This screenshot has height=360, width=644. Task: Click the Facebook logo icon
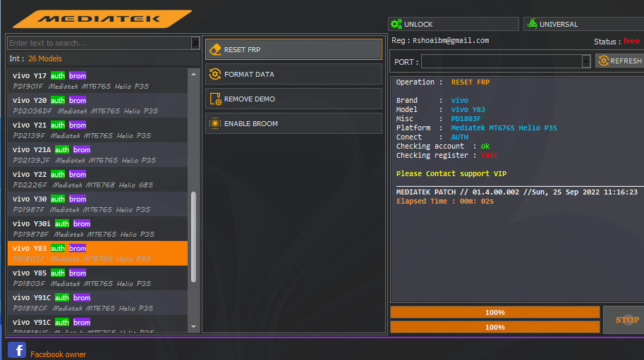coord(17,350)
